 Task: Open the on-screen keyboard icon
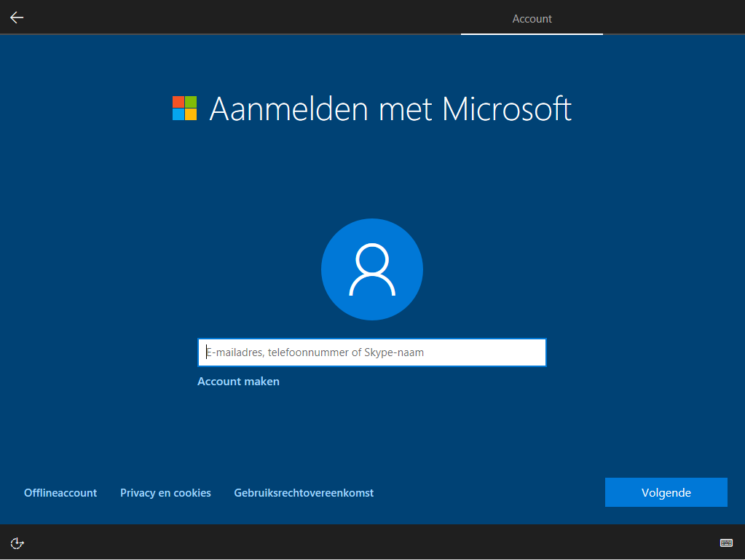point(726,543)
